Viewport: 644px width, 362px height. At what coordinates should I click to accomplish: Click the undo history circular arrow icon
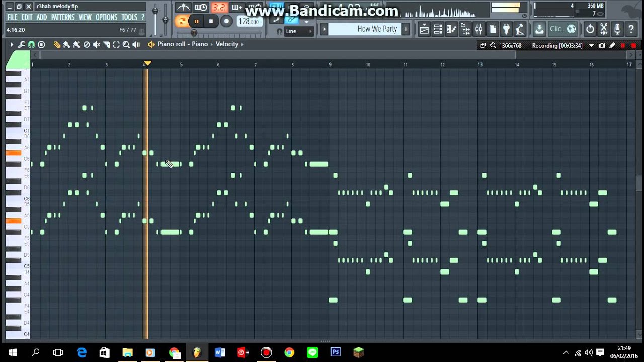[590, 29]
